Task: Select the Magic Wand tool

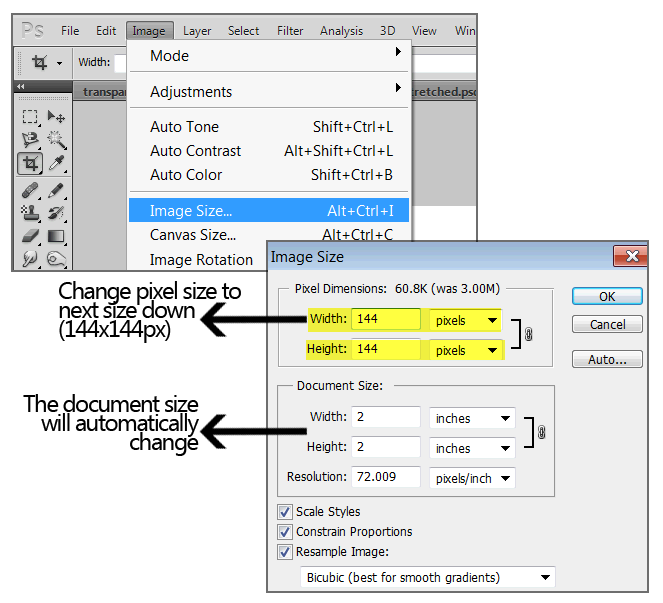Action: tap(57, 140)
